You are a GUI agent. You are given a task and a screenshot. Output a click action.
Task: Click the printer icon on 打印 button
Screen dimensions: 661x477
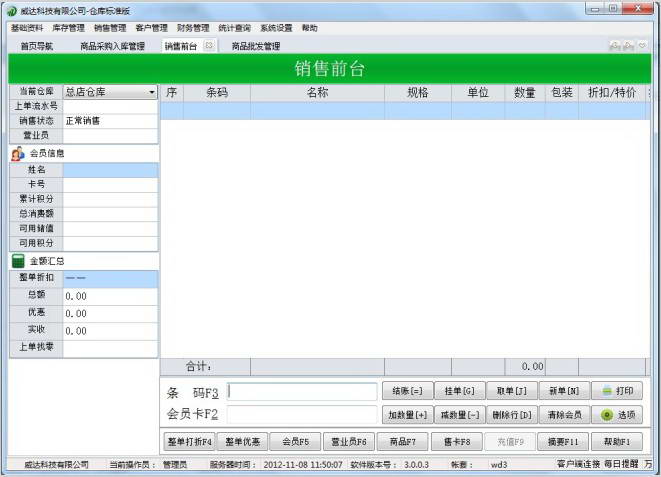pyautogui.click(x=607, y=391)
